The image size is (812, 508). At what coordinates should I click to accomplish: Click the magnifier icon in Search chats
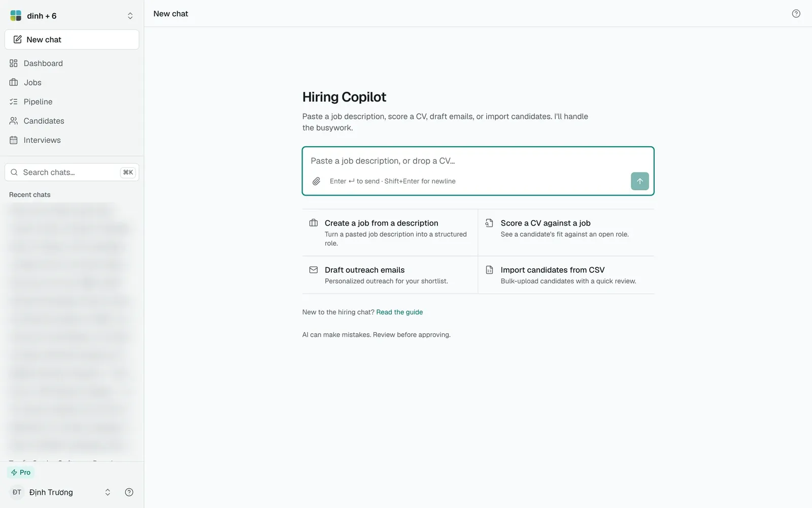pyautogui.click(x=14, y=172)
